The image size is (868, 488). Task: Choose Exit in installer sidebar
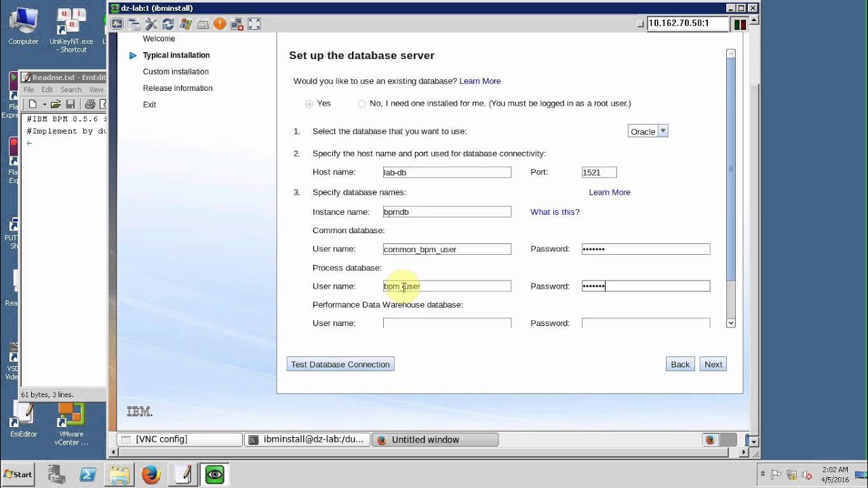tap(149, 105)
